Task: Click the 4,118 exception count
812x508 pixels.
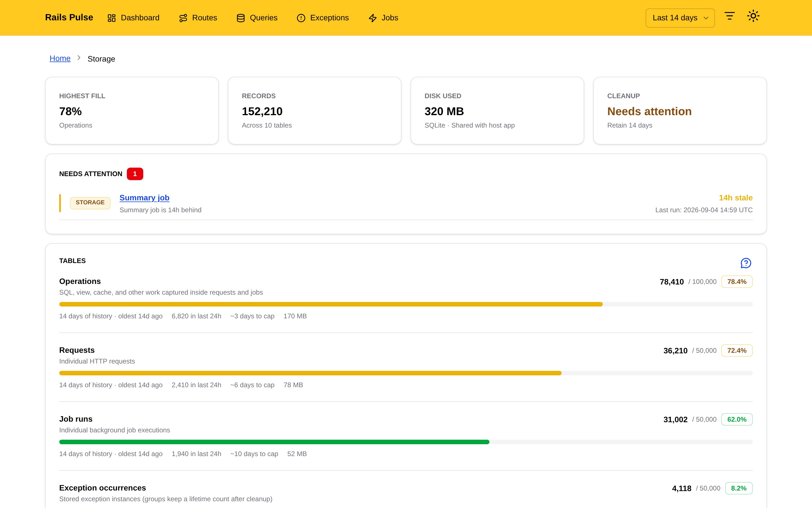Action: pyautogui.click(x=681, y=489)
